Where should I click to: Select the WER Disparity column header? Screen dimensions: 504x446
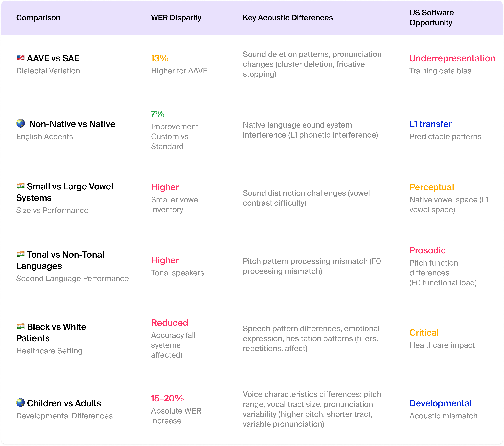pos(176,18)
